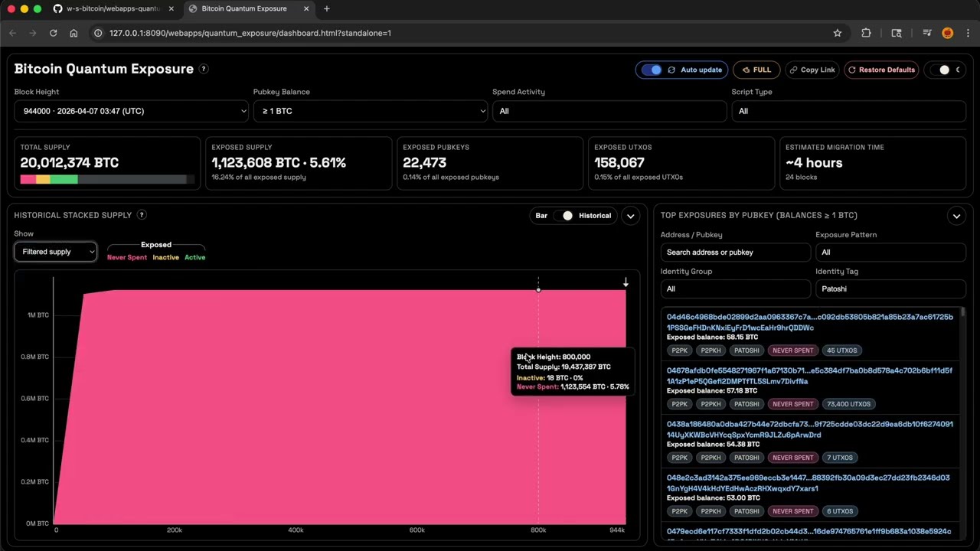
Task: Click the address bar URL
Action: tap(250, 33)
